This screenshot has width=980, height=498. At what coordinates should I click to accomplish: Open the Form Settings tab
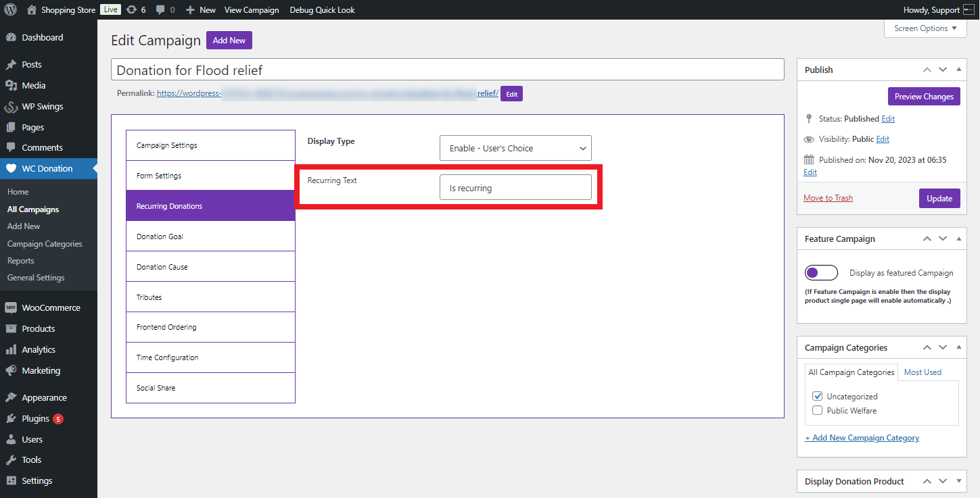[x=210, y=176]
